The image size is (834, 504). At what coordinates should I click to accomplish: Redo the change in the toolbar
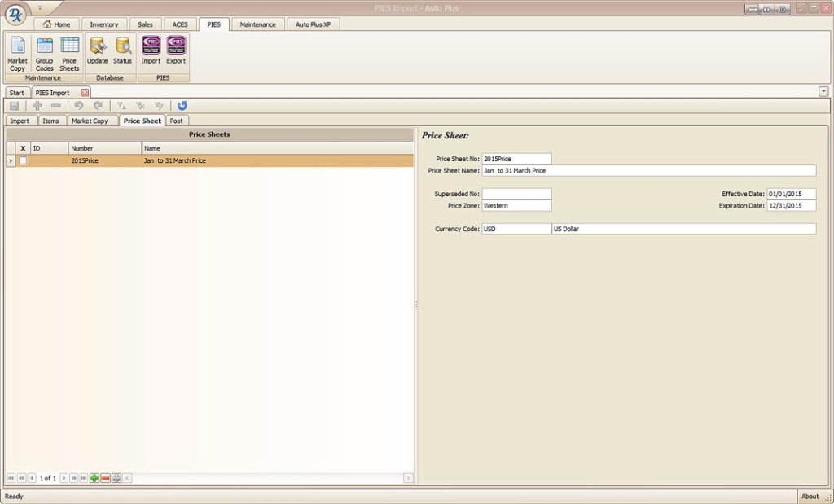98,106
